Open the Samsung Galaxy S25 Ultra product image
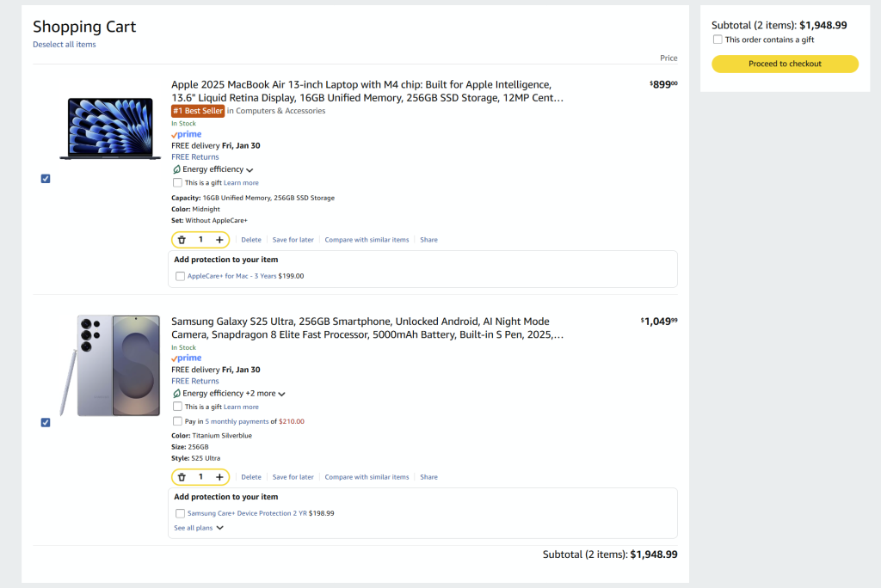 pos(110,365)
